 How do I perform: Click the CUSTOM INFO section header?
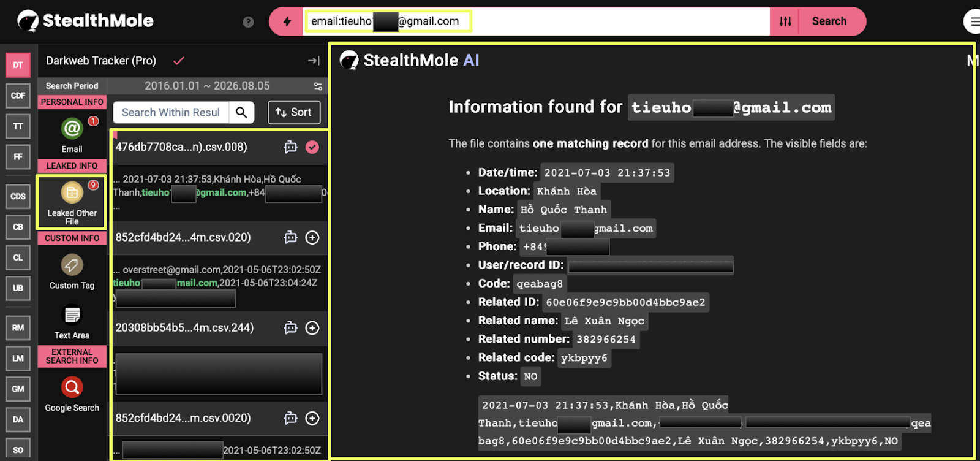pyautogui.click(x=72, y=238)
